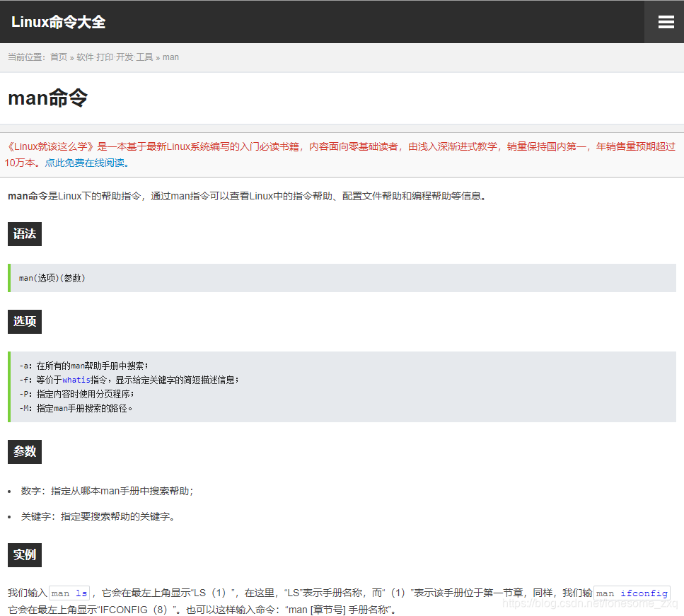
Task: Click the 选项 section heading
Action: coord(25,322)
